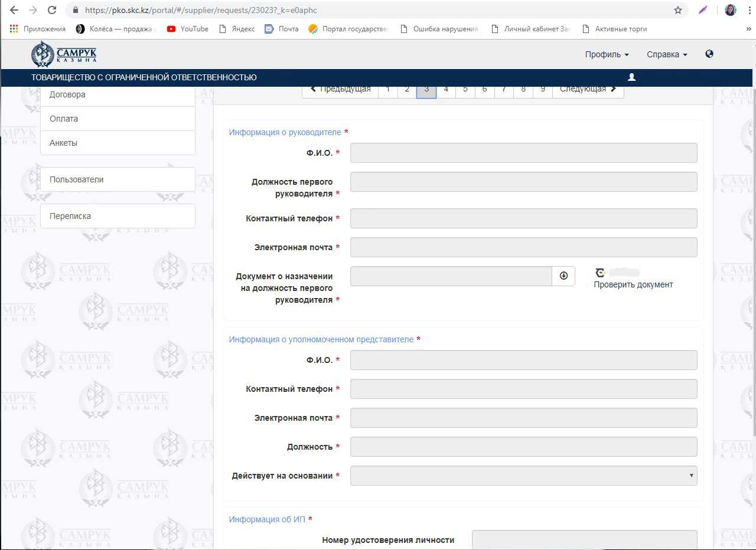Go to page 5 in pagination
The height and width of the screenshot is (550, 756).
465,90
